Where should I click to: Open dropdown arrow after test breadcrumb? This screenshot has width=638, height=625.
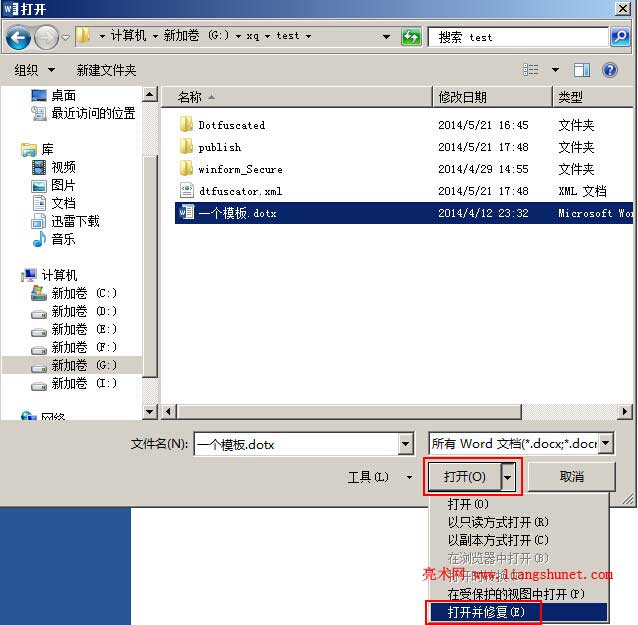click(x=308, y=36)
